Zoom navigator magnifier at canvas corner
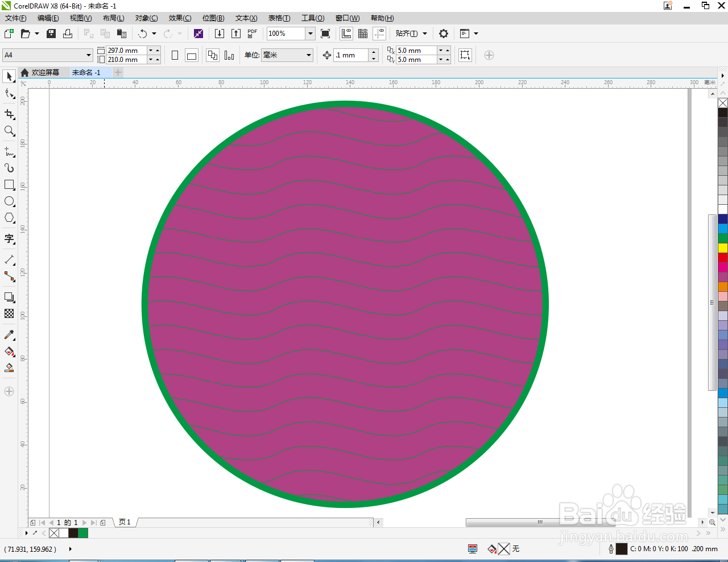Image resolution: width=728 pixels, height=562 pixels. pos(712,522)
